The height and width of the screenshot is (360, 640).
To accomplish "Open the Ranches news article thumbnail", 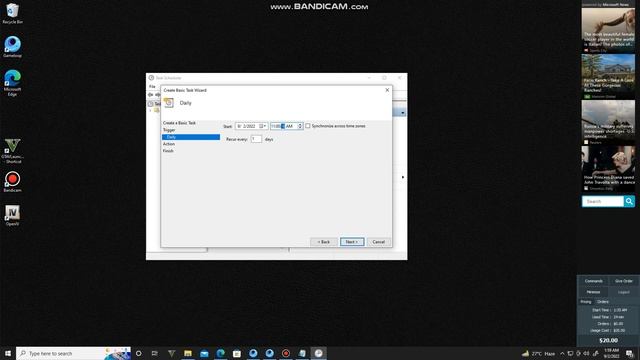I will tap(608, 76).
